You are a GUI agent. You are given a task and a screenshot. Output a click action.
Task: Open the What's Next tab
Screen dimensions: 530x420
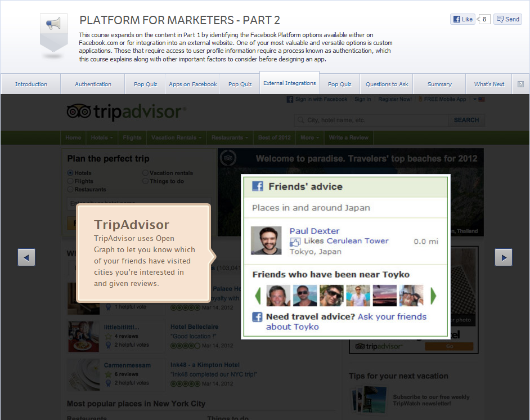click(x=489, y=84)
